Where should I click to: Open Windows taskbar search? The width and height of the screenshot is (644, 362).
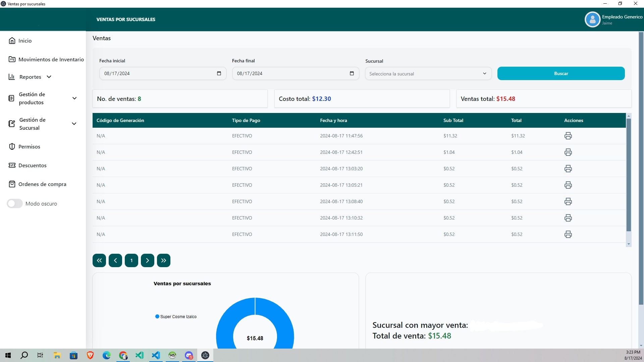coord(24,355)
